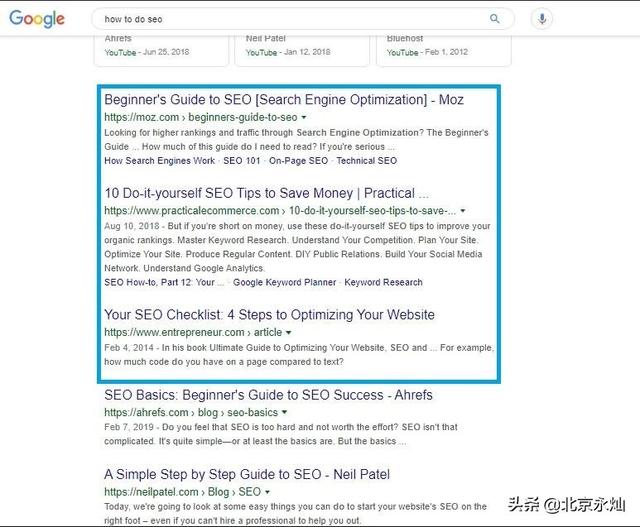Expand dropdown arrow beside practicalecommerce.com URL

(x=463, y=211)
